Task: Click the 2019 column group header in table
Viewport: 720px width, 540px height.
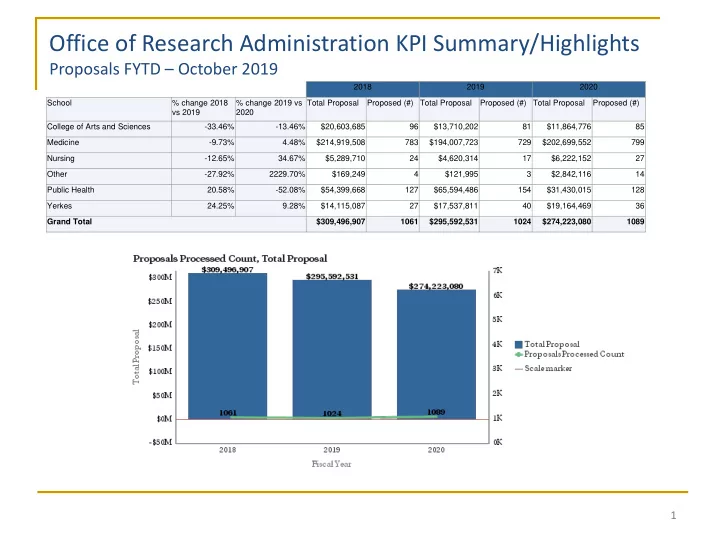Action: click(476, 89)
